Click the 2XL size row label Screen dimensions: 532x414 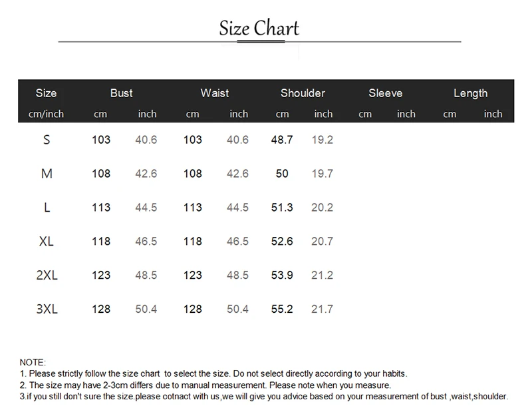[x=47, y=275]
